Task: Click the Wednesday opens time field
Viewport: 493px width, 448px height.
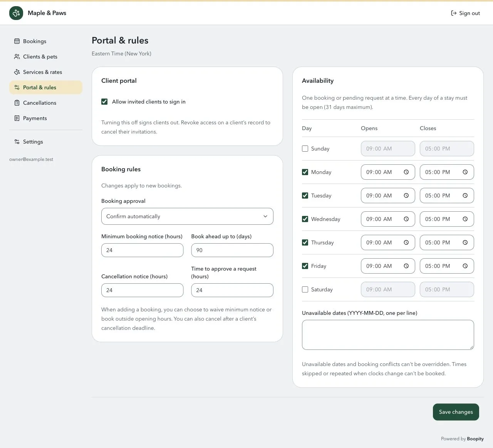Action: tap(388, 219)
